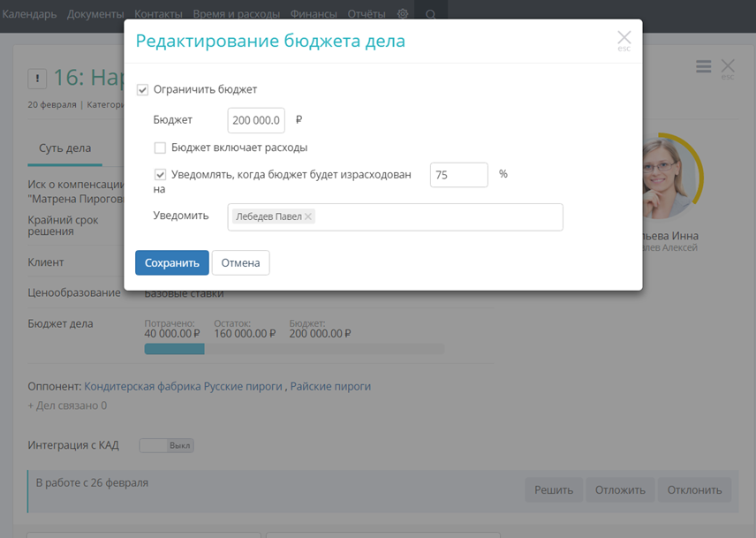Click the Бюджет amount input field
Image resolution: width=756 pixels, height=538 pixels.
(x=256, y=120)
